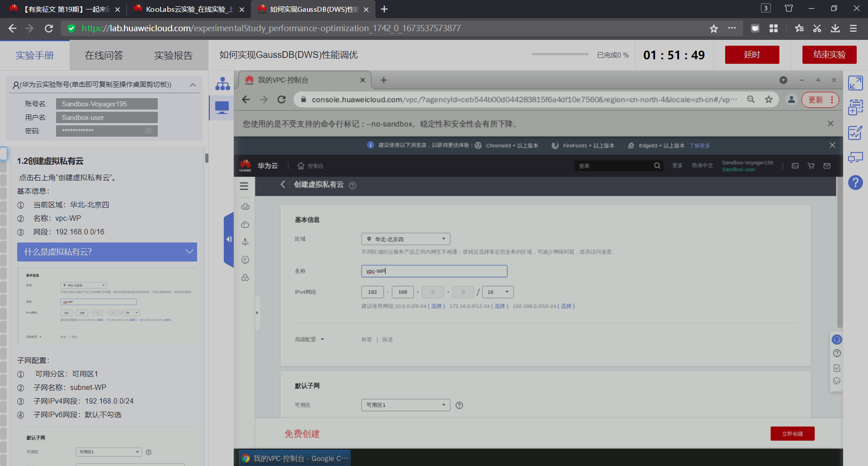
Task: Open the topology diagram icon in lab sidebar
Action: 222,84
